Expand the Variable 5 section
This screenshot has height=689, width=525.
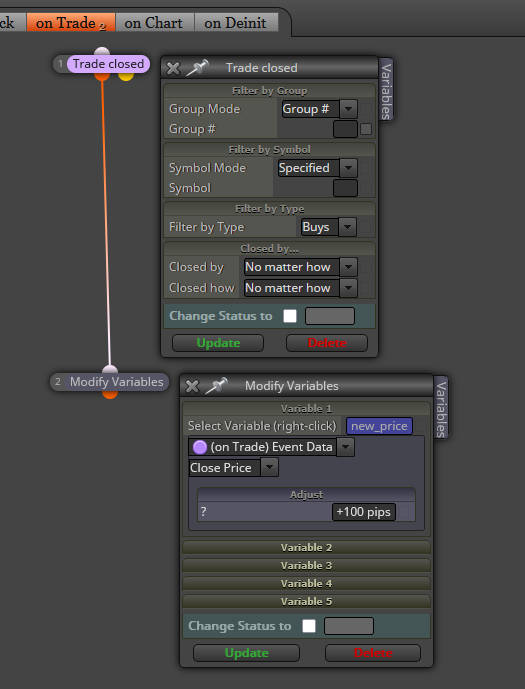click(x=306, y=602)
